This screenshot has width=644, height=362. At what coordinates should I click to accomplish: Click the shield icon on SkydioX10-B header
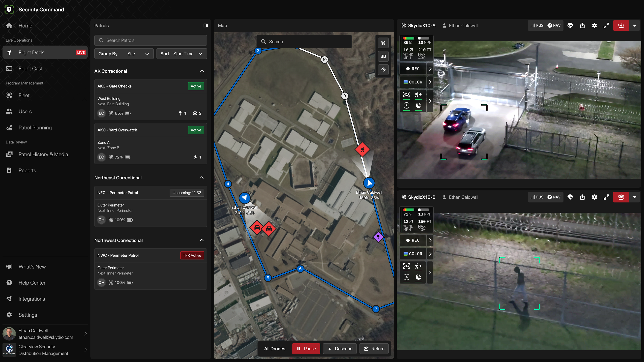click(570, 197)
